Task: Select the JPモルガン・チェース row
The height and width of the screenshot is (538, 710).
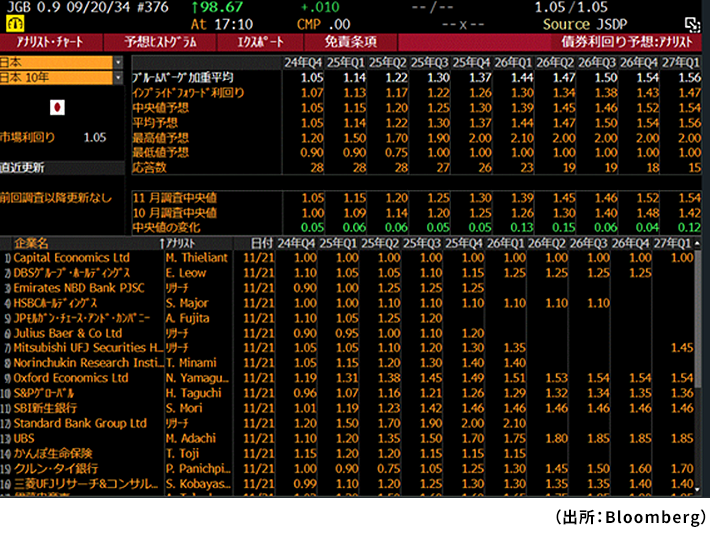Action: [347, 318]
